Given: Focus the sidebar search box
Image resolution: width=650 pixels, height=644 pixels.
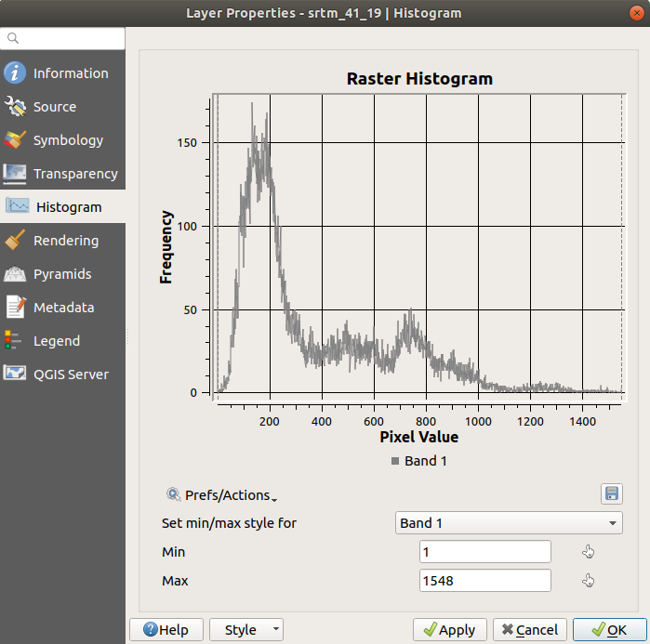Looking at the screenshot, I should pyautogui.click(x=70, y=38).
